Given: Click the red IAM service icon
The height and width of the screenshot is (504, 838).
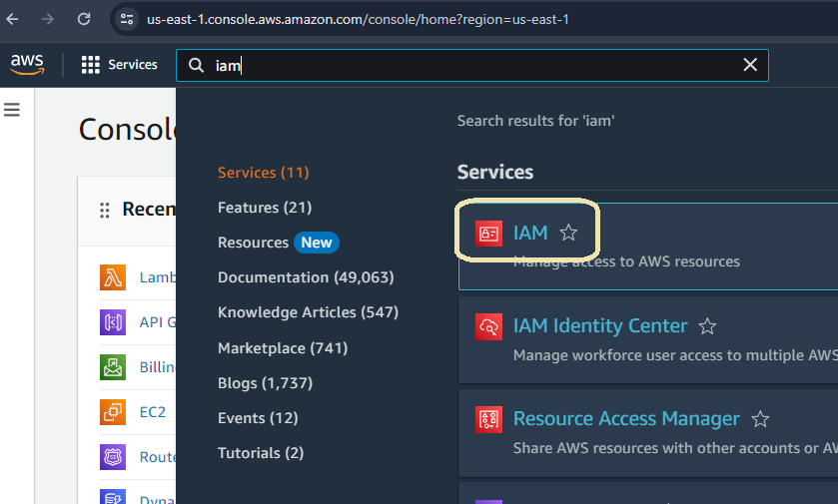Looking at the screenshot, I should tap(488, 234).
